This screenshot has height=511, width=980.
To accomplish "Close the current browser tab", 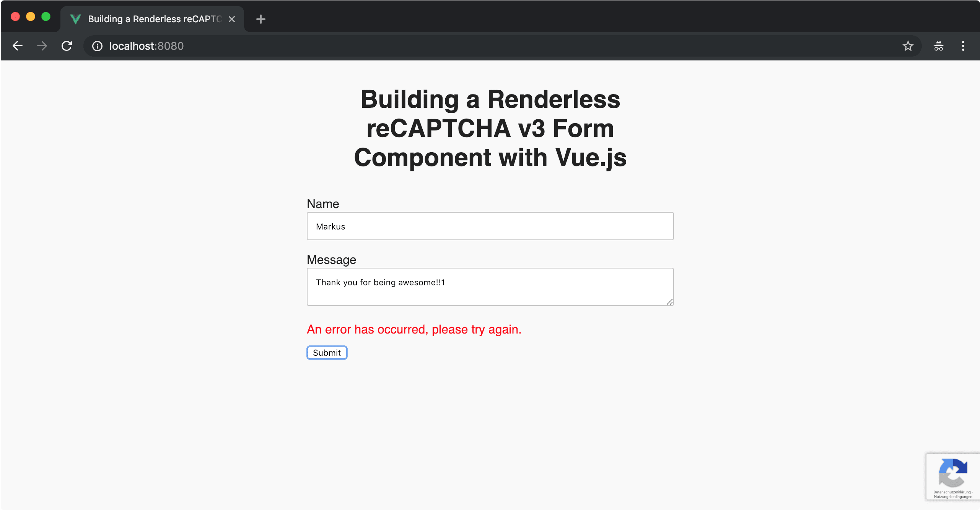I will (x=232, y=19).
